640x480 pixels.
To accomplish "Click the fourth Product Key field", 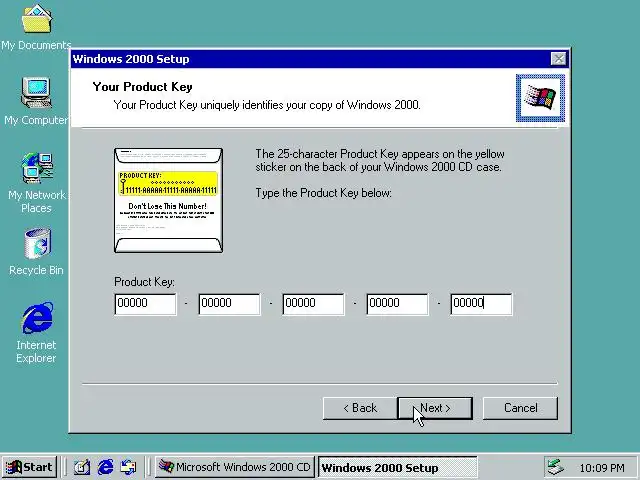I will click(398, 304).
